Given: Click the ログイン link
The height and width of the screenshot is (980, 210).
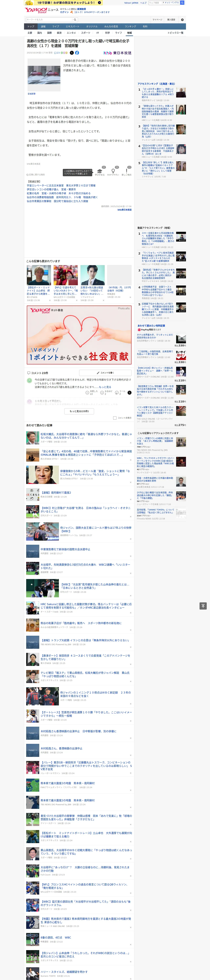Looking at the screenshot, I should pos(64,12).
